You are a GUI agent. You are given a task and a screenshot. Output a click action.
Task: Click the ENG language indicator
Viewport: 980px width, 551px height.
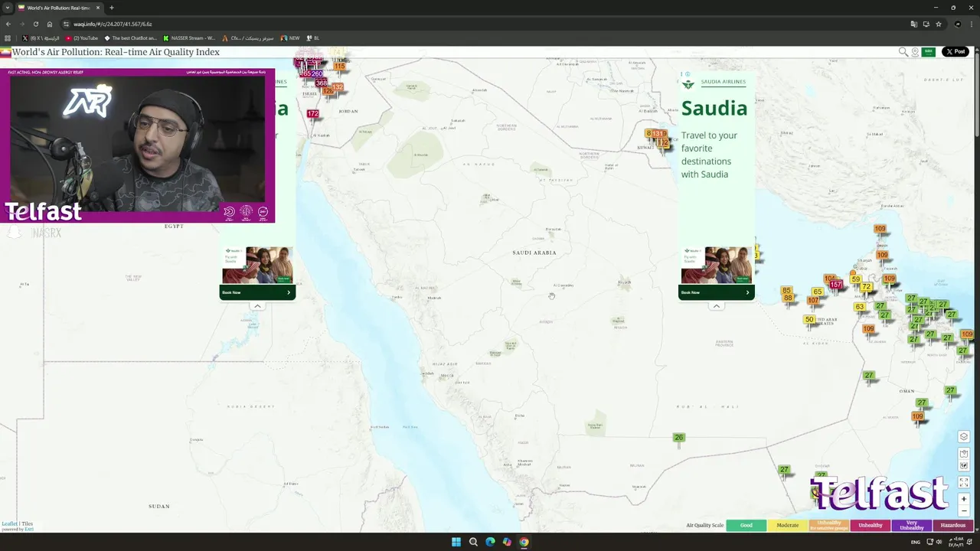pyautogui.click(x=916, y=542)
